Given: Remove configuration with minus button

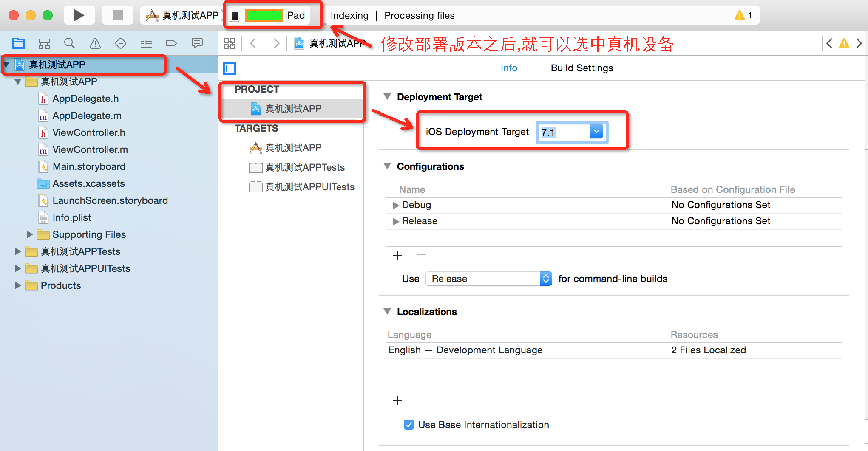Looking at the screenshot, I should click(x=422, y=255).
